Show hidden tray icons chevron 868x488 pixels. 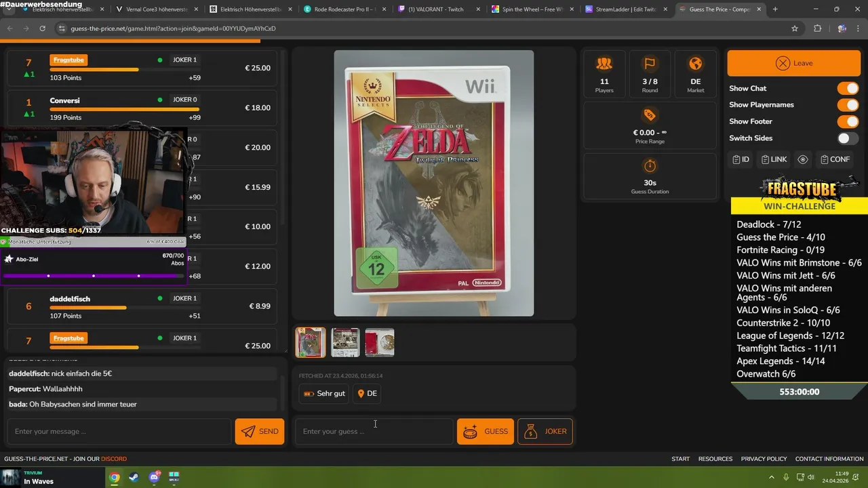[x=771, y=477]
